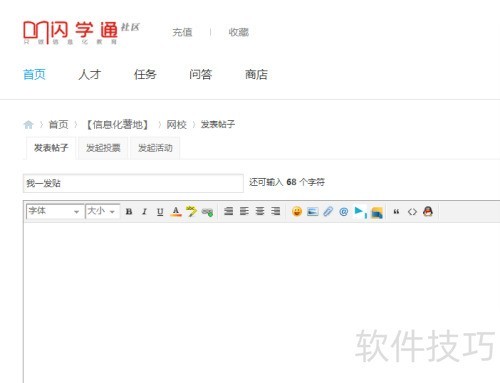The image size is (500, 383).
Task: Click the home icon in breadcrumb
Action: [29, 125]
